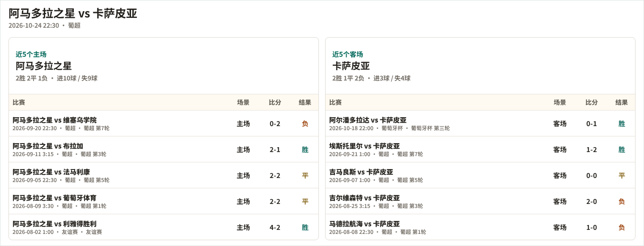Click 主场 in 利雅得胜利 row
644x246 pixels.
243,227
